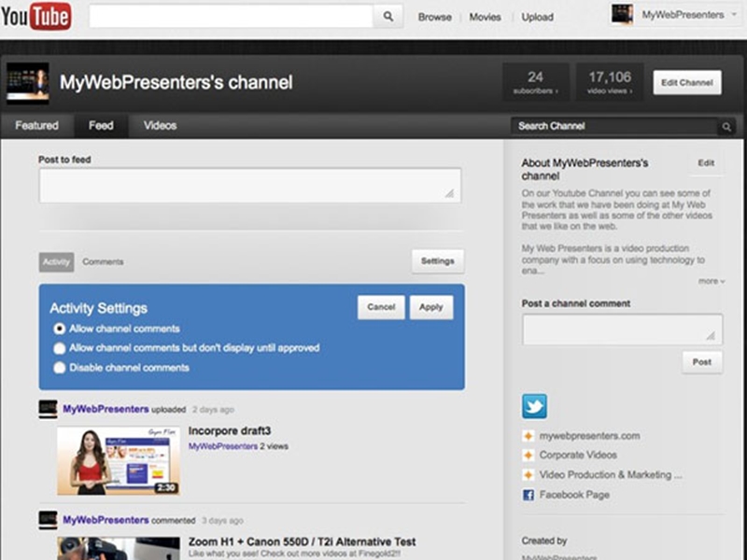Switch to the Videos tab
This screenshot has width=747, height=560.
point(160,126)
